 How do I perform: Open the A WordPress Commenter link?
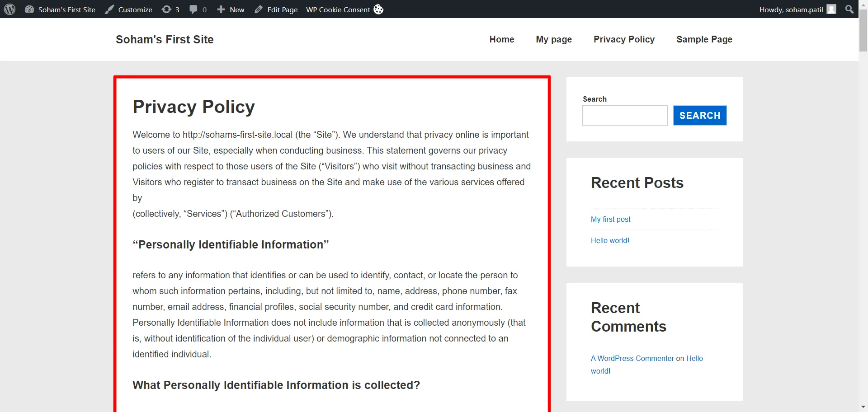[632, 358]
